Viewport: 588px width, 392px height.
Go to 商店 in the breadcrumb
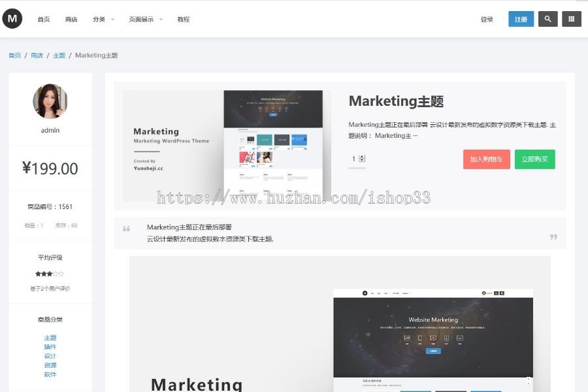(x=37, y=56)
